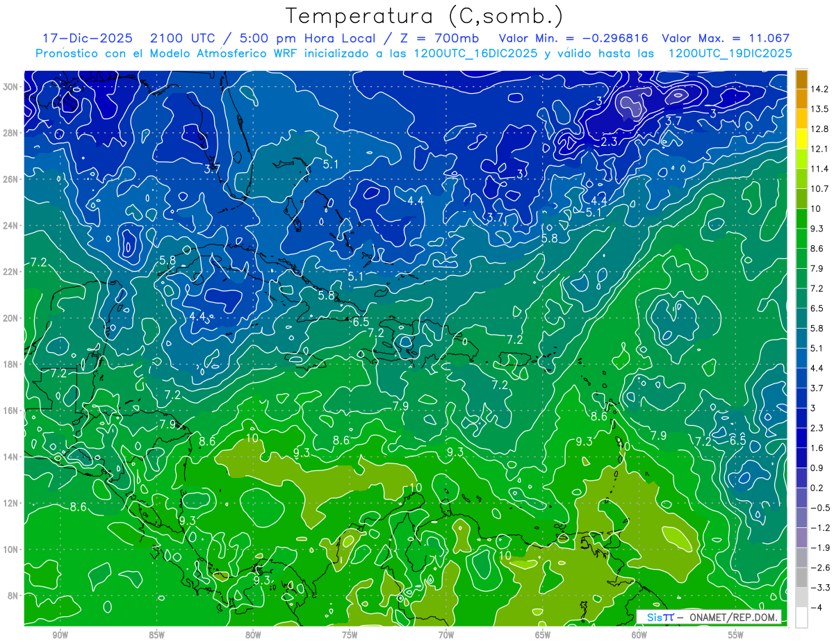Select the "13.5" colorbar legend value
Screen dimensions: 834x644
(820, 109)
